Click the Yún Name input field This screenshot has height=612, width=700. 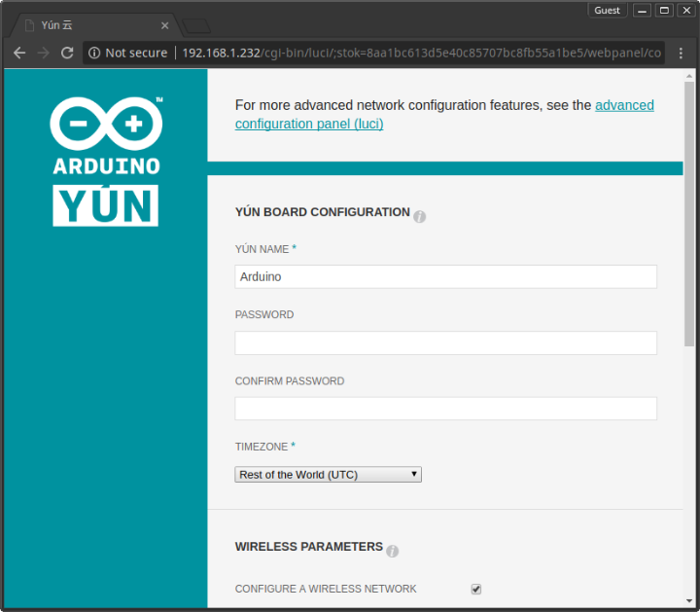pos(445,276)
